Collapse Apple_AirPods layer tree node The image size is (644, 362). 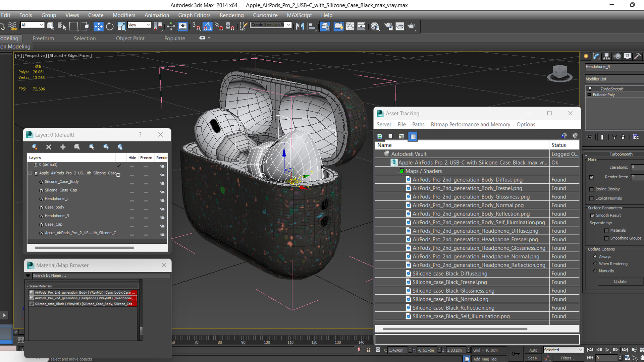click(30, 173)
